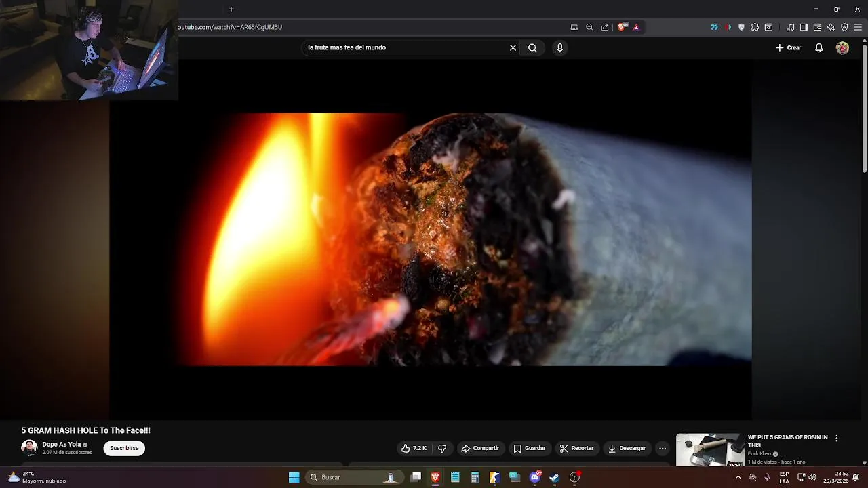Image resolution: width=868 pixels, height=488 pixels.
Task: Open the weather widget showing 24°C
Action: point(37,477)
